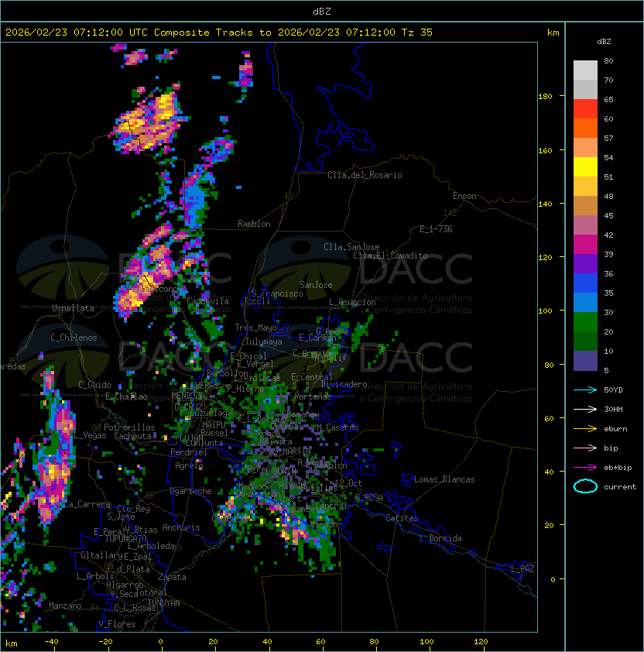
Task: Pick the purple swatch between 39 and 36
Action: coord(585,263)
